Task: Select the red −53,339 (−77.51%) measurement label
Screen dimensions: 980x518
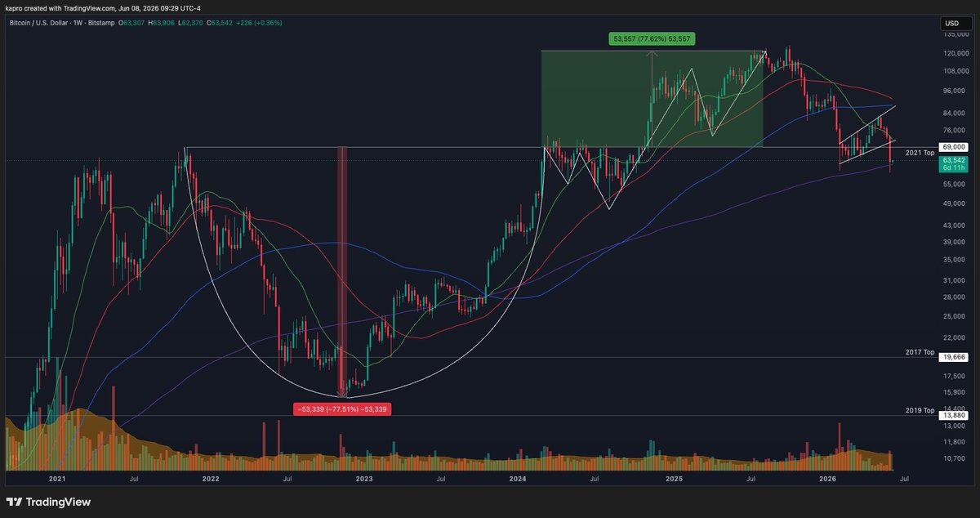Action: coord(343,409)
